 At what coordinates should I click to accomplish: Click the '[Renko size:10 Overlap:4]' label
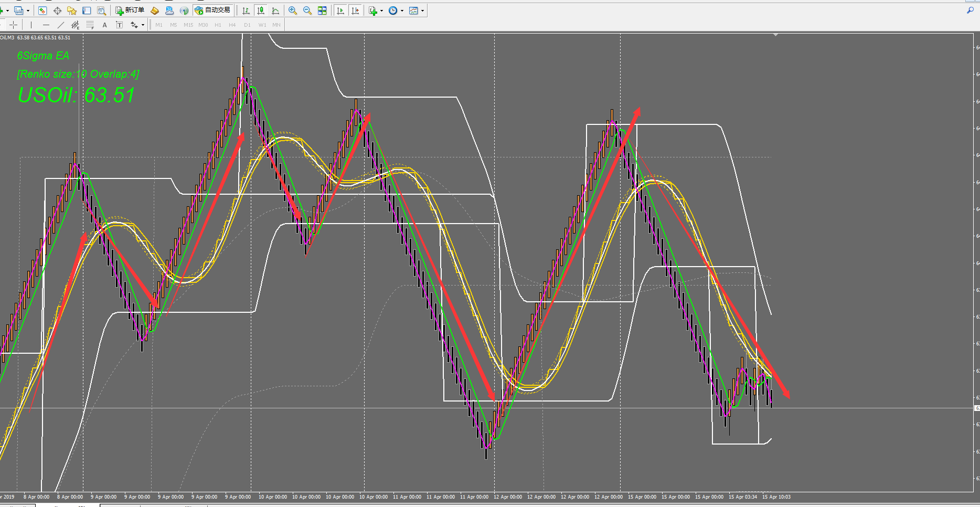click(78, 74)
